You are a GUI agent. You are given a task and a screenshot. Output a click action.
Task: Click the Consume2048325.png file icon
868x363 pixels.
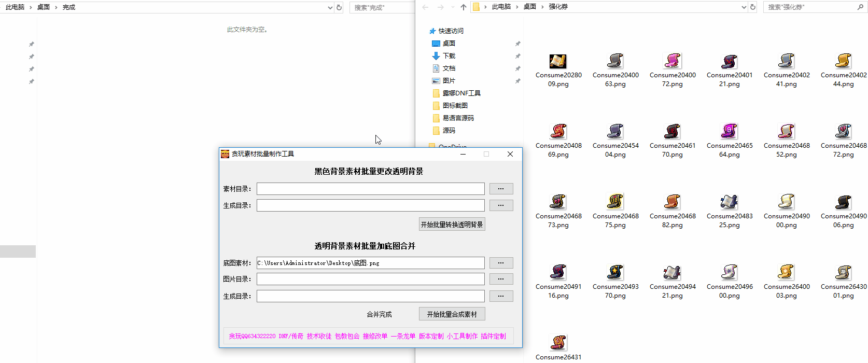(729, 202)
